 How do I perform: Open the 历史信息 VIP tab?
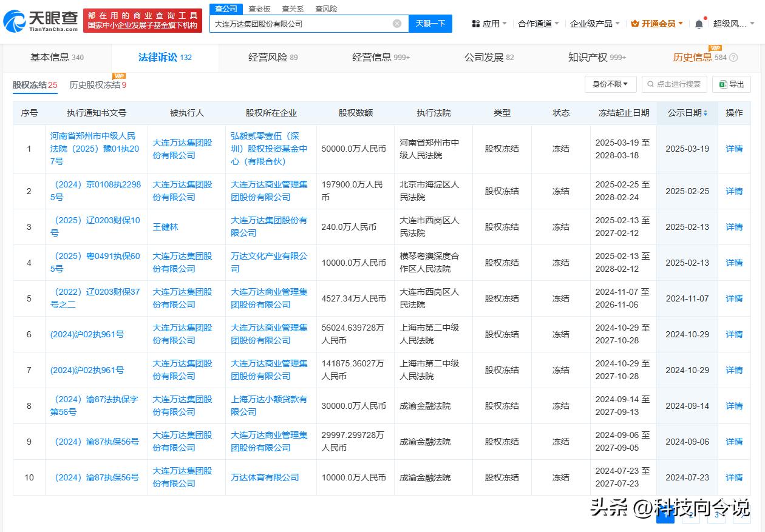(699, 58)
